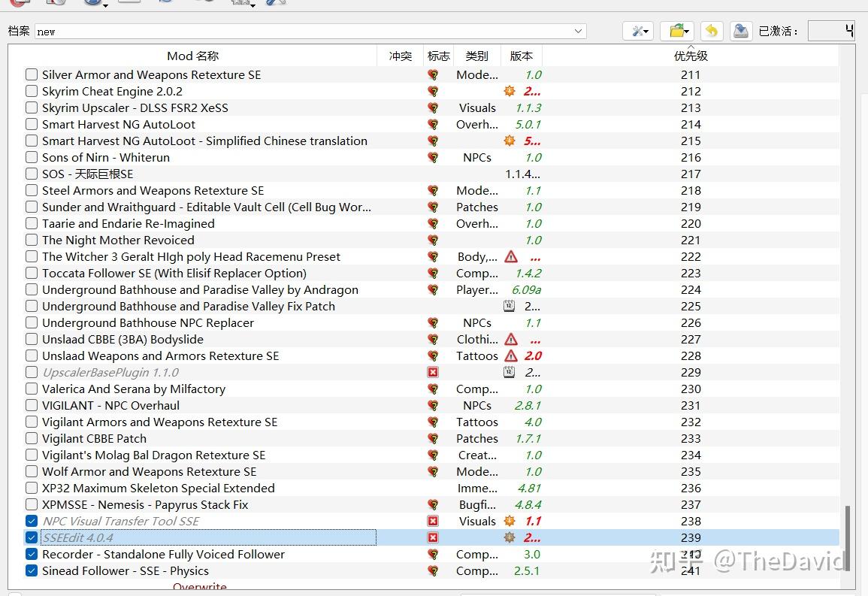Click the red flag icon on Sons of Nirn row

coord(432,157)
